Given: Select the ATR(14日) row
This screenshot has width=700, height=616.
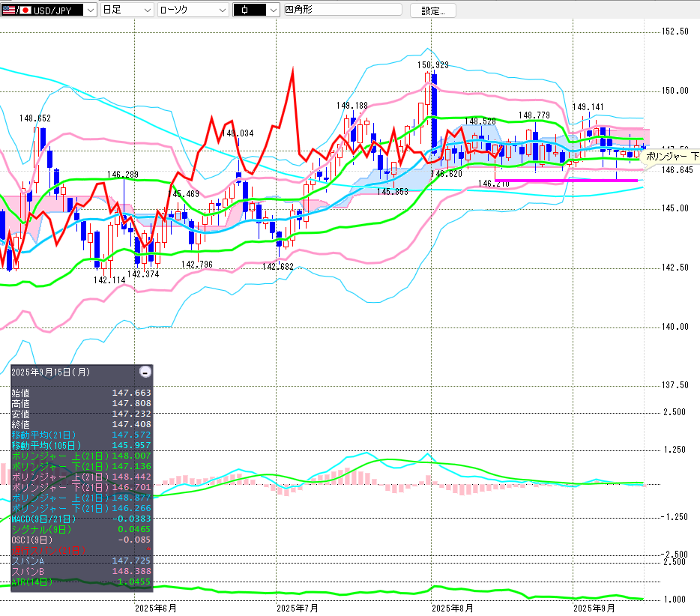Looking at the screenshot, I should click(81, 582).
